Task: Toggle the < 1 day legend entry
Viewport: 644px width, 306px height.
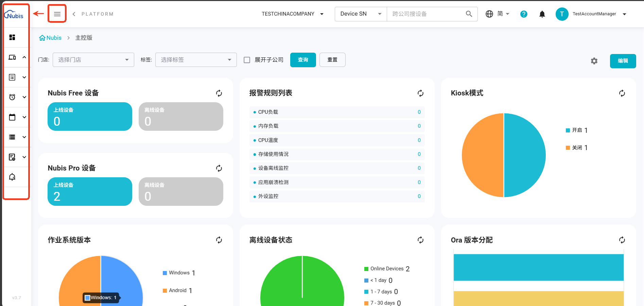Action: click(378, 280)
